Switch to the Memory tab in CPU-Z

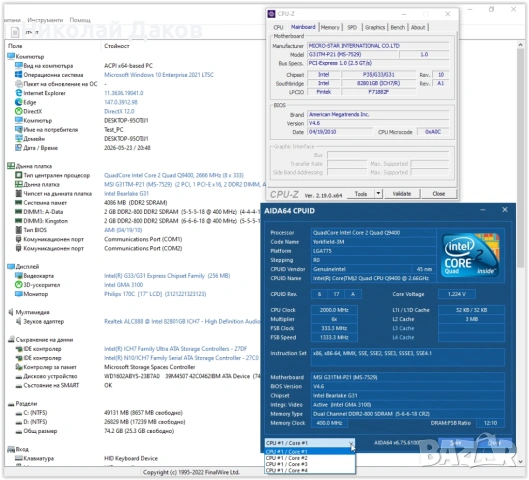click(330, 27)
